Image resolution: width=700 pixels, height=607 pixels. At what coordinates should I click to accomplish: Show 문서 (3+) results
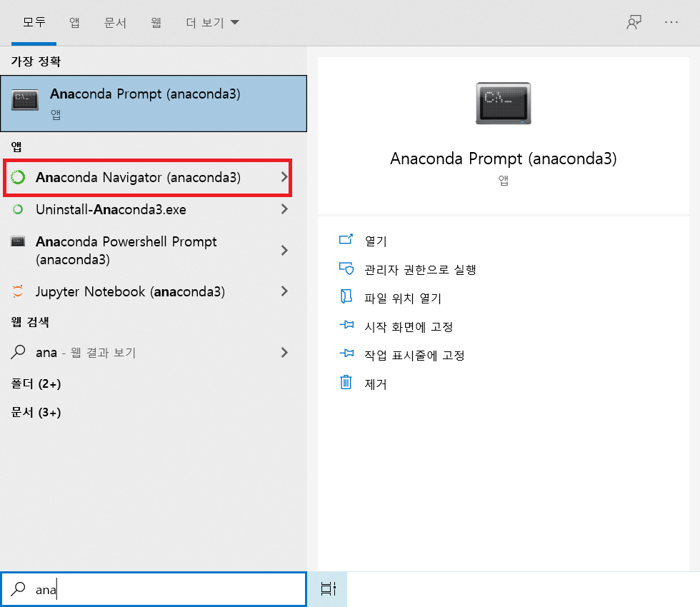[36, 413]
